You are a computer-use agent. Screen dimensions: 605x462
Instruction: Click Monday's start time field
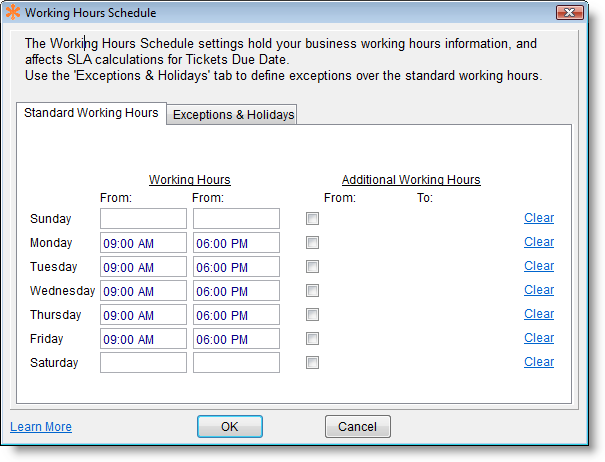click(x=143, y=243)
